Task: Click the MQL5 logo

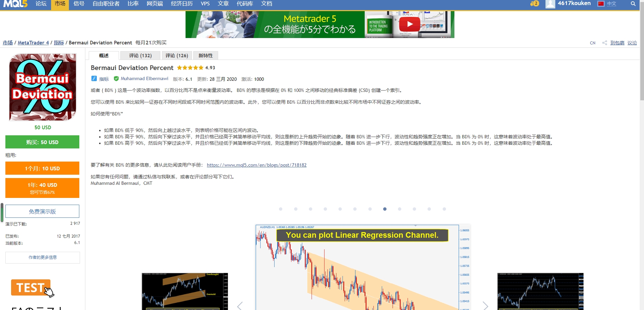Action: [15, 4]
